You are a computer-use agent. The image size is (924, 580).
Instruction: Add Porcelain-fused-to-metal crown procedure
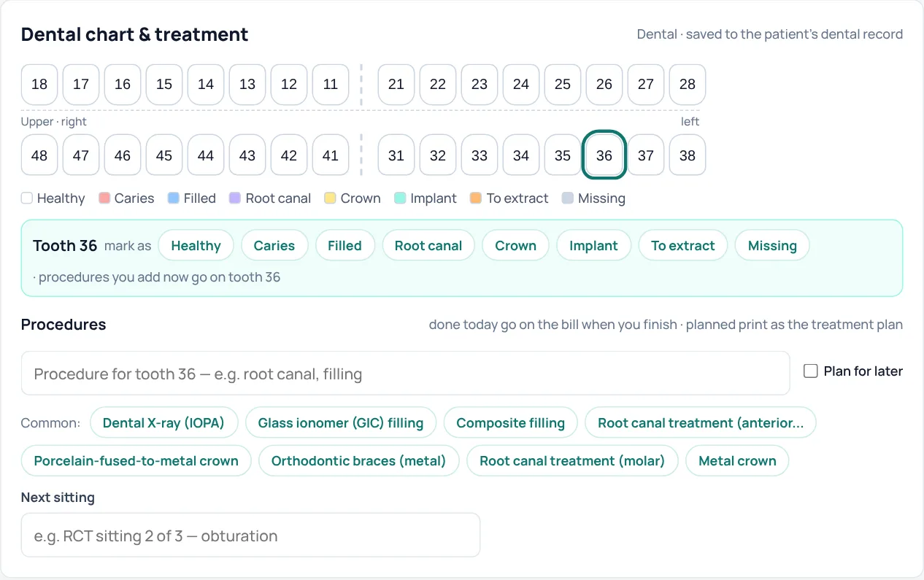(x=136, y=461)
